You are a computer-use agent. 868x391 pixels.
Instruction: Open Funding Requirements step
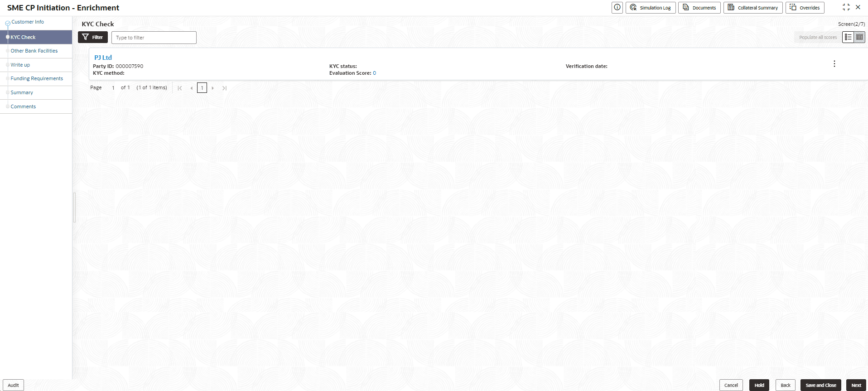pos(37,78)
